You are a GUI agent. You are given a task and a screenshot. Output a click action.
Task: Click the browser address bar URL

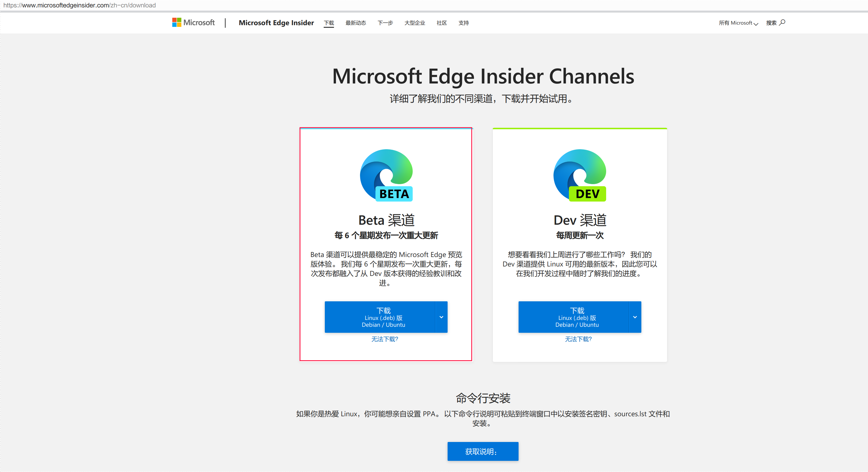[x=80, y=5]
